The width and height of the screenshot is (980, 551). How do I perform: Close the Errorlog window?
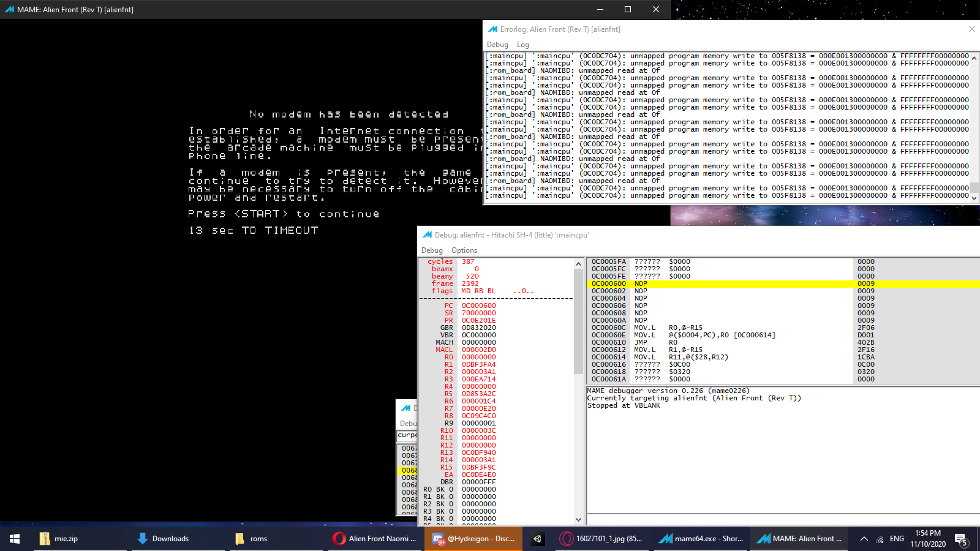[x=971, y=29]
